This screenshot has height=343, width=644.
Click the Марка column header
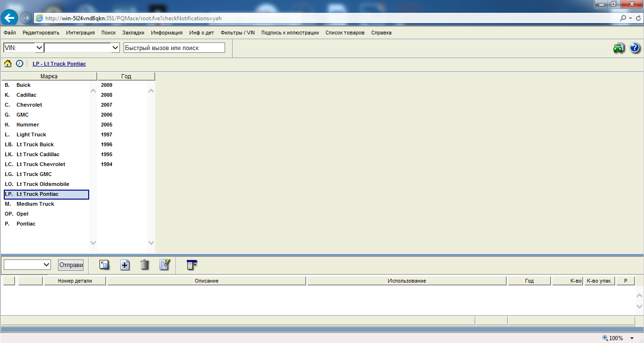tap(49, 76)
